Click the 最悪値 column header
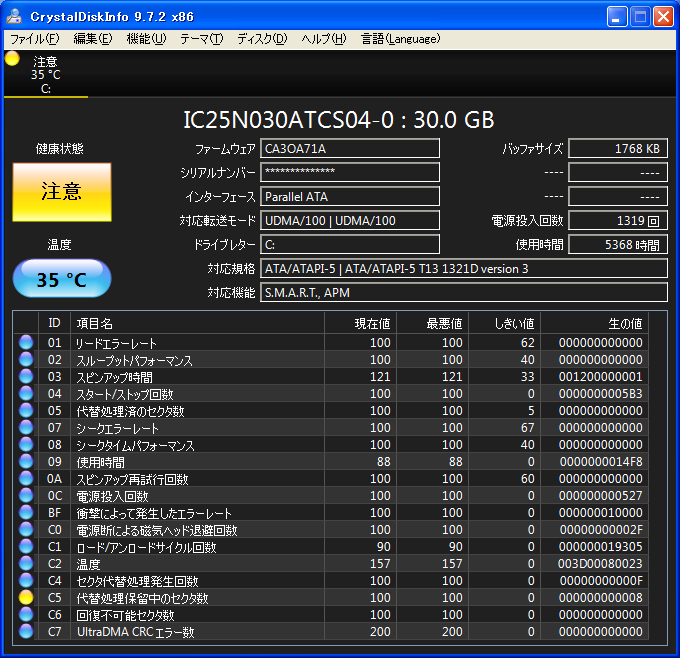Image resolution: width=680 pixels, height=658 pixels. coord(432,323)
